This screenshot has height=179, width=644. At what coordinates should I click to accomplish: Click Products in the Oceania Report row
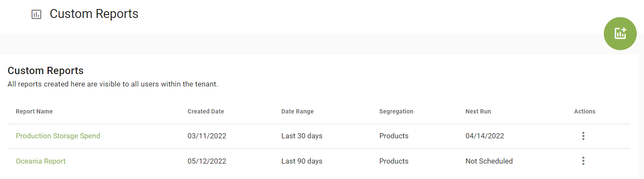pyautogui.click(x=394, y=161)
